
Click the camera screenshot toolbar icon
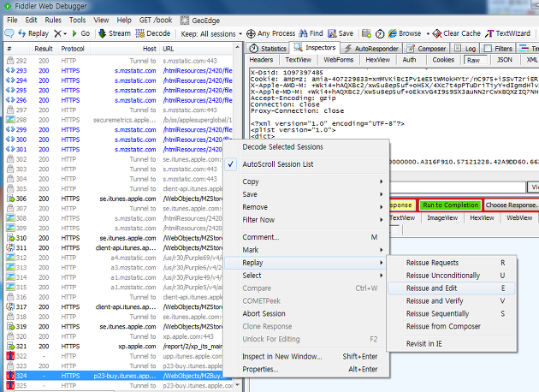pos(366,33)
